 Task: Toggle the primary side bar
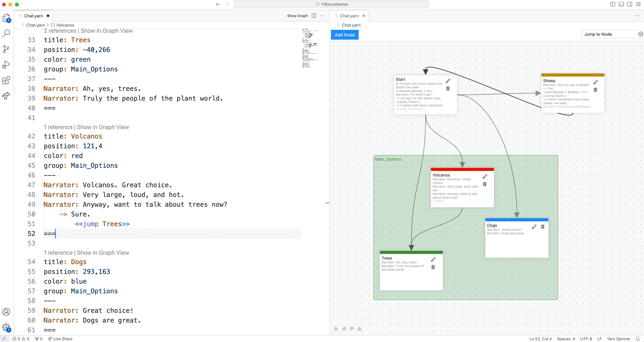pyautogui.click(x=613, y=4)
